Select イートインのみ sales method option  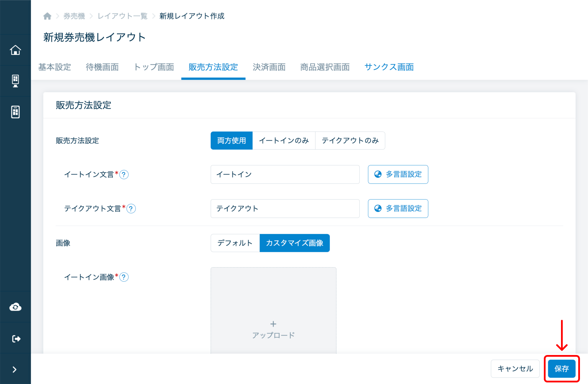pos(284,141)
